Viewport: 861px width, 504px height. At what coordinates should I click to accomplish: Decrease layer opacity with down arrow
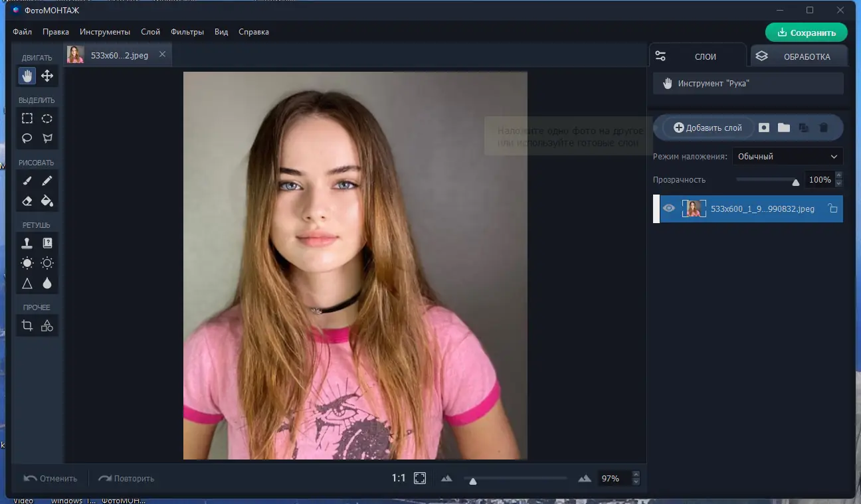[838, 183]
